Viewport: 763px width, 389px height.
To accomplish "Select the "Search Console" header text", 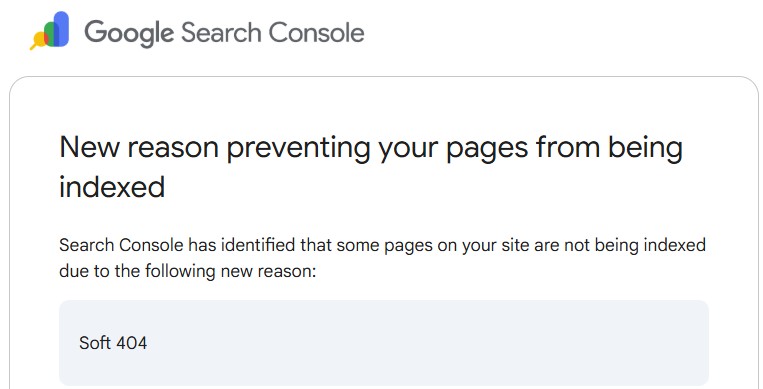I will click(x=272, y=32).
